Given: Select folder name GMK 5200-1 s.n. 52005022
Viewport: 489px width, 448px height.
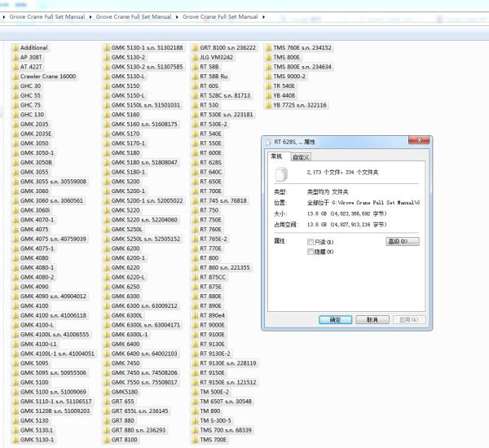Looking at the screenshot, I should (x=148, y=200).
